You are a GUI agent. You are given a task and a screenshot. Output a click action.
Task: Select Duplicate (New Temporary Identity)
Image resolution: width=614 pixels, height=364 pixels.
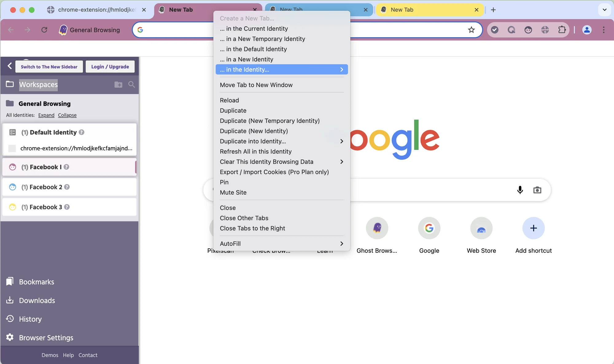click(x=282, y=121)
